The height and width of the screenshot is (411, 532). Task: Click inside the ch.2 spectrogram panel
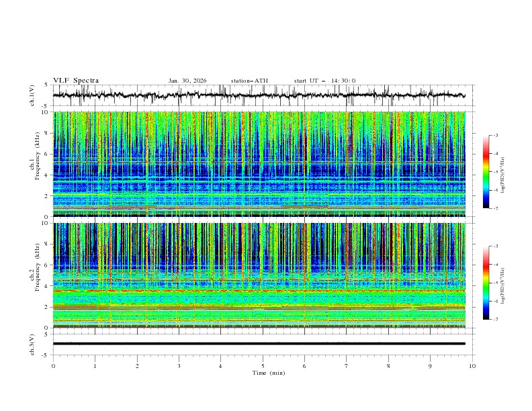click(x=262, y=275)
